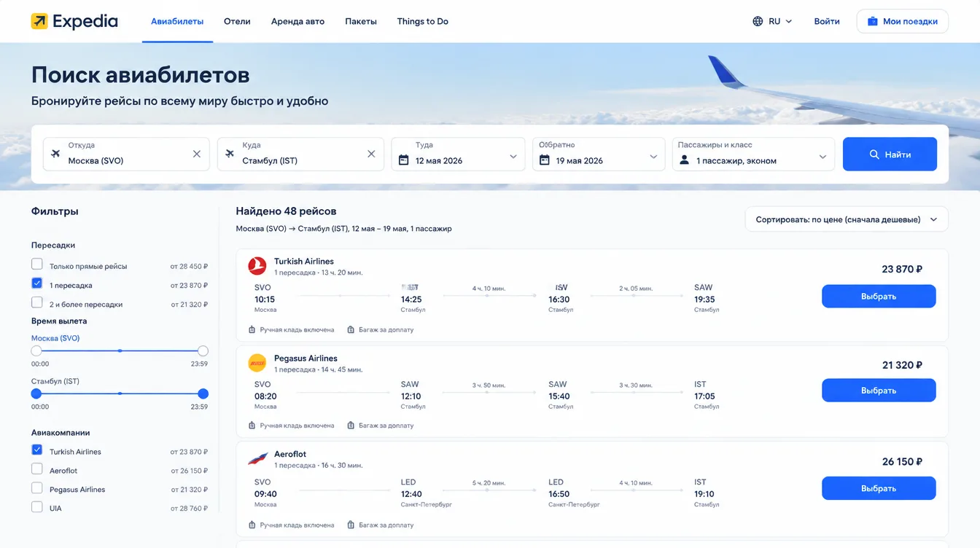Click baggage icon in Pegasus Airlines card
The image size is (980, 548).
(x=351, y=426)
